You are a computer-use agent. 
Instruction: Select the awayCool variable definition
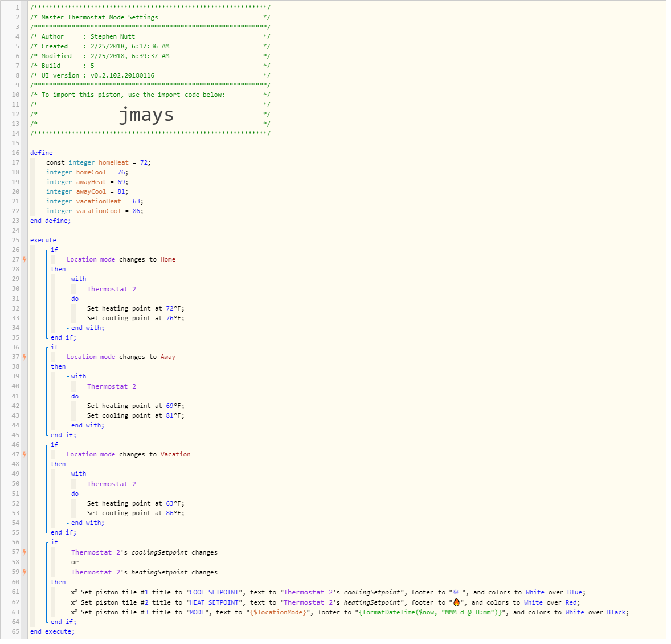click(x=87, y=192)
